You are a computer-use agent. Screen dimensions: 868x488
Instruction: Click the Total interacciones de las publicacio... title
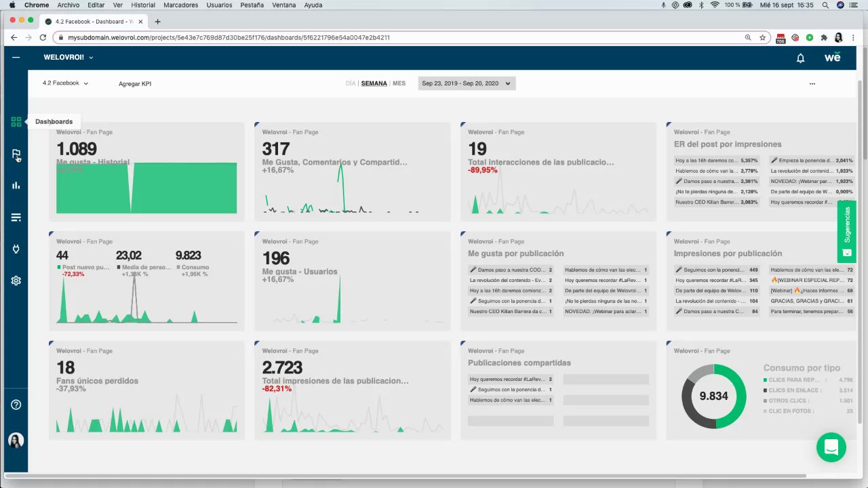click(x=540, y=162)
